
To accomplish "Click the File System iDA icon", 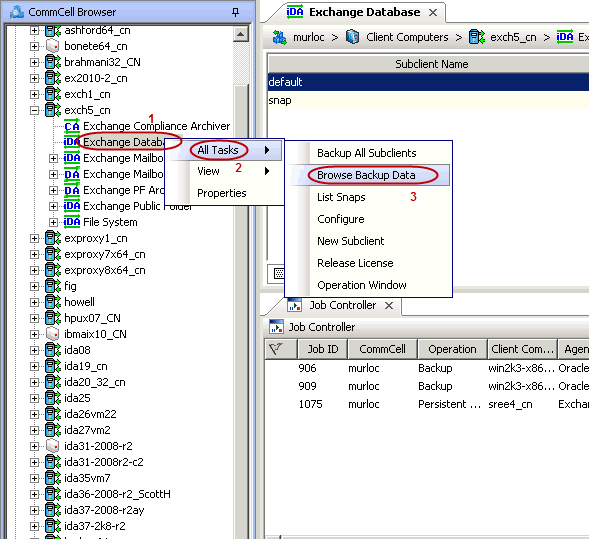I will click(72, 222).
